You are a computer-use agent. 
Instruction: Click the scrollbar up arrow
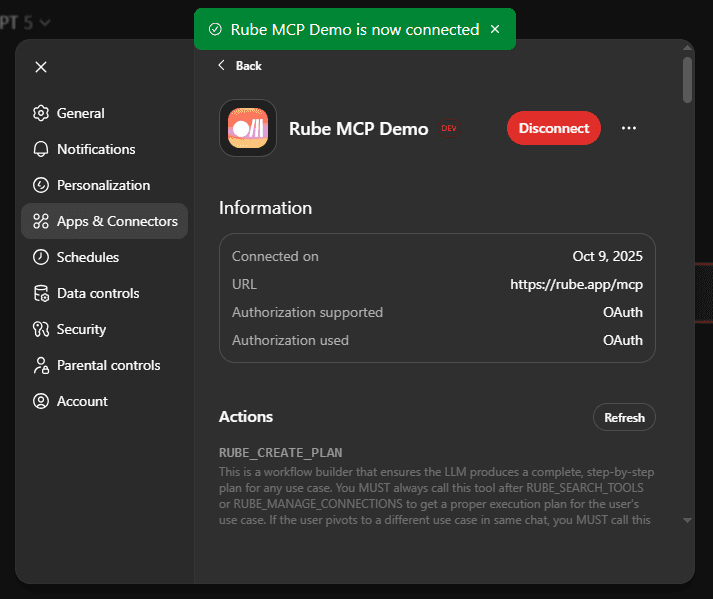[x=688, y=47]
